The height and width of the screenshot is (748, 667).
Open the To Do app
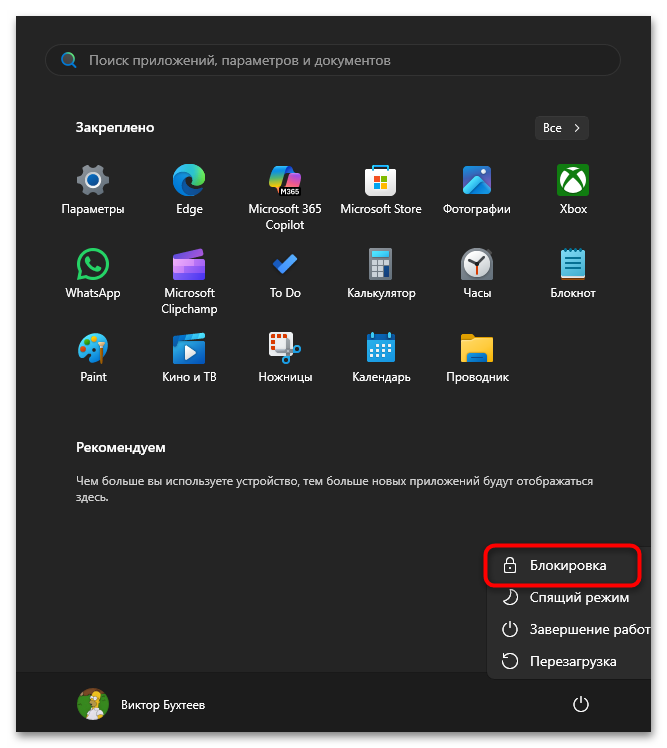pyautogui.click(x=285, y=274)
